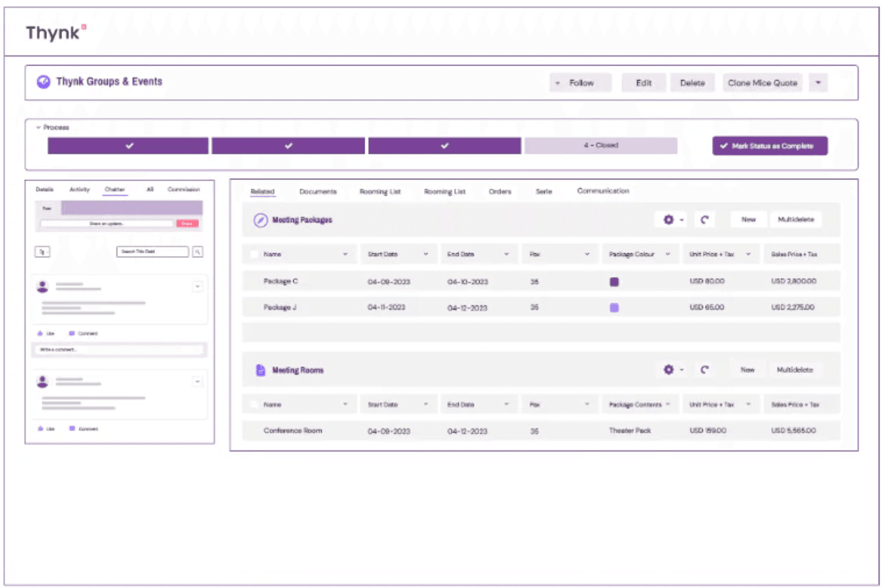This screenshot has width=882, height=588.
Task: Click Package J's colour swatch
Action: (614, 308)
